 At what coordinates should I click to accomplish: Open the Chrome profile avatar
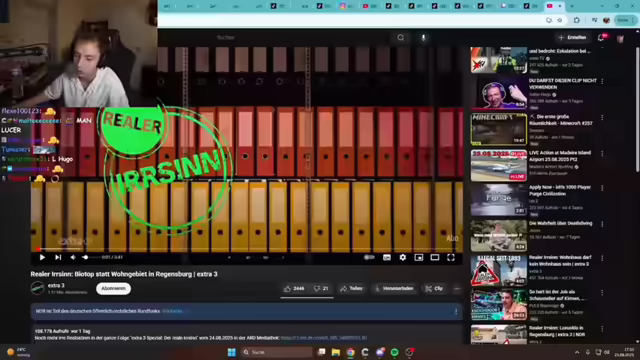(x=607, y=20)
